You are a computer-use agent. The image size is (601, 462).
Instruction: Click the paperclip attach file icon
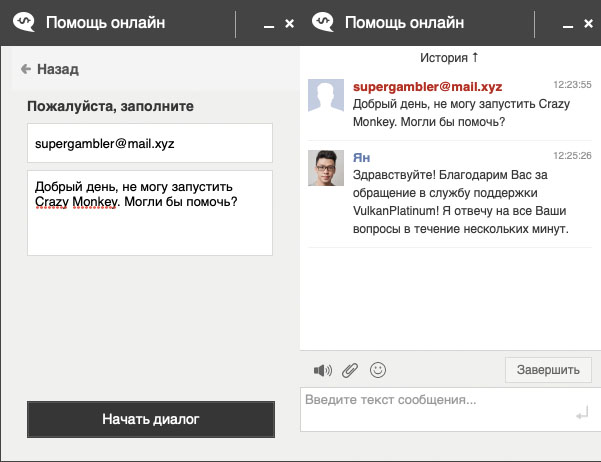coord(349,370)
